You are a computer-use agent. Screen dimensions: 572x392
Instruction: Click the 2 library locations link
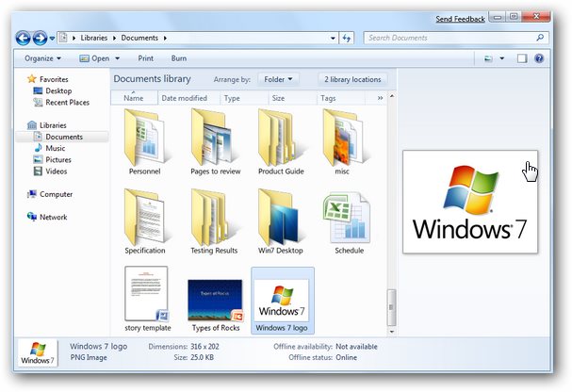point(352,79)
